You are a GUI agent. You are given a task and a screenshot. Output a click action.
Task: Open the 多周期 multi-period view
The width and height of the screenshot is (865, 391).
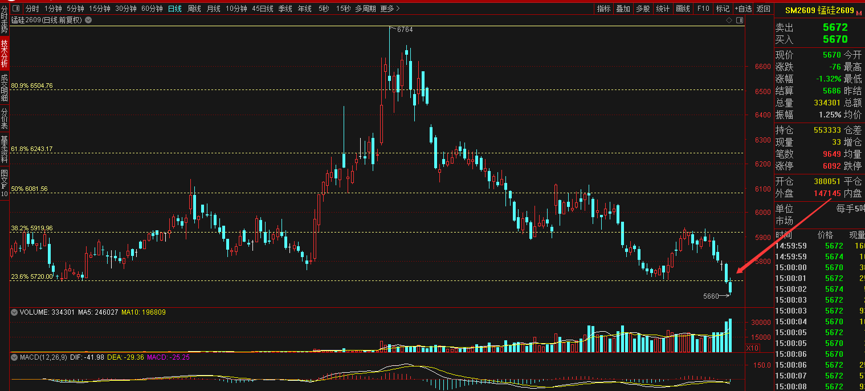[x=365, y=8]
